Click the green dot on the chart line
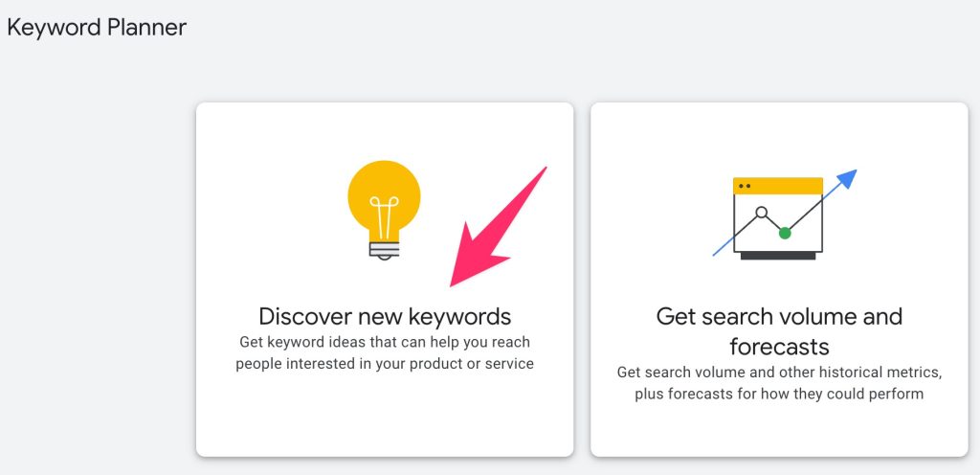 coord(785,233)
